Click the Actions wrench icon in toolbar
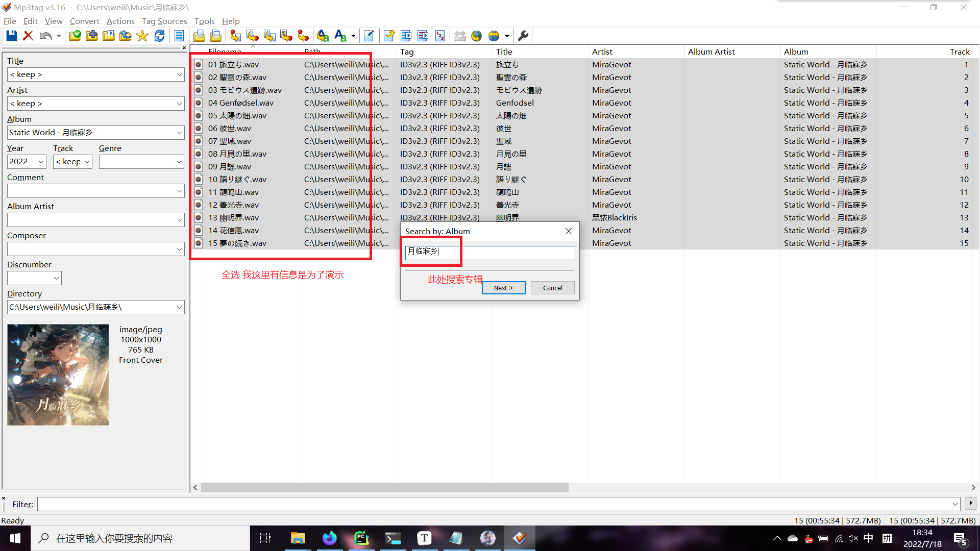 point(523,36)
